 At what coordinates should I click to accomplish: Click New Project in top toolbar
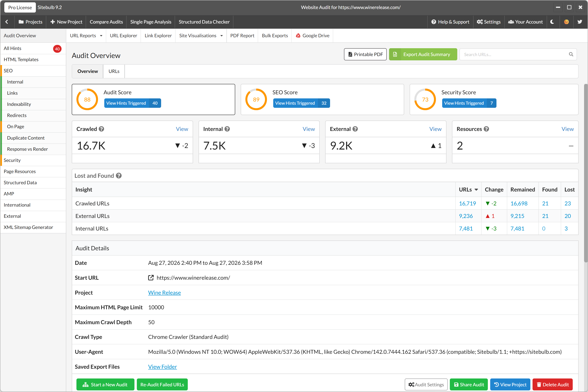(x=66, y=22)
